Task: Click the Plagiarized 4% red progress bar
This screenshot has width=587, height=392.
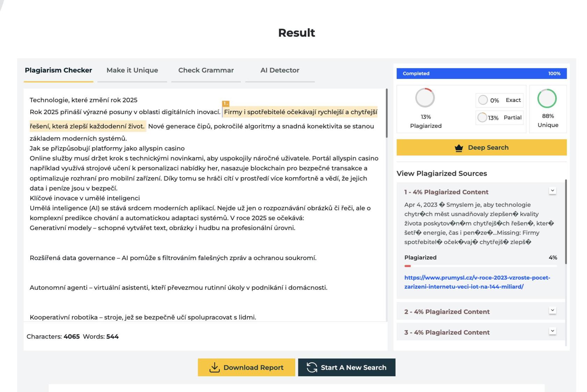Action: pyautogui.click(x=480, y=266)
